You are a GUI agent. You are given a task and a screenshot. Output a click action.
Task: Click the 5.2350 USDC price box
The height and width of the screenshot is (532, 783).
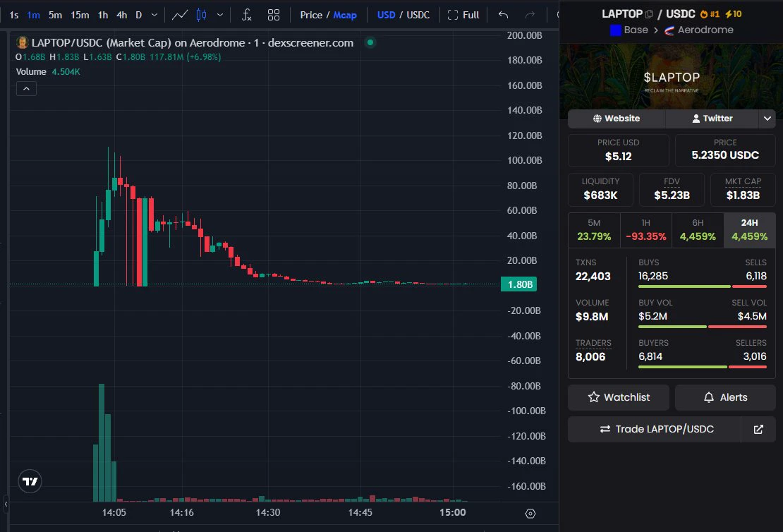pyautogui.click(x=725, y=150)
